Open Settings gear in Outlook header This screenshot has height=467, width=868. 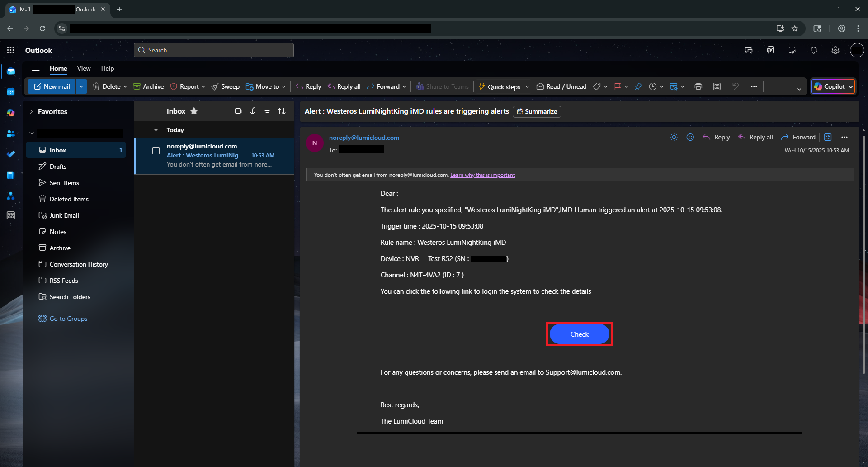coord(835,50)
